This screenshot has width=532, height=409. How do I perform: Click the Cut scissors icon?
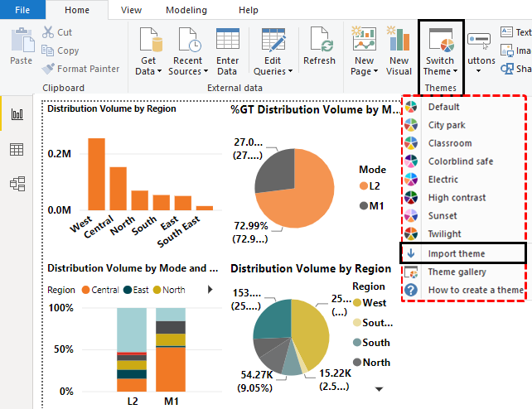[x=48, y=32]
